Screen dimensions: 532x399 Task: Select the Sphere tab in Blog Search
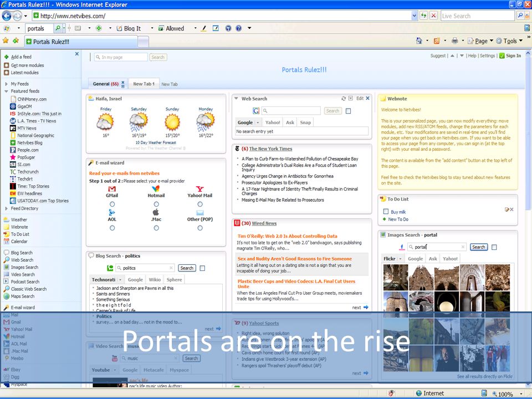point(174,280)
